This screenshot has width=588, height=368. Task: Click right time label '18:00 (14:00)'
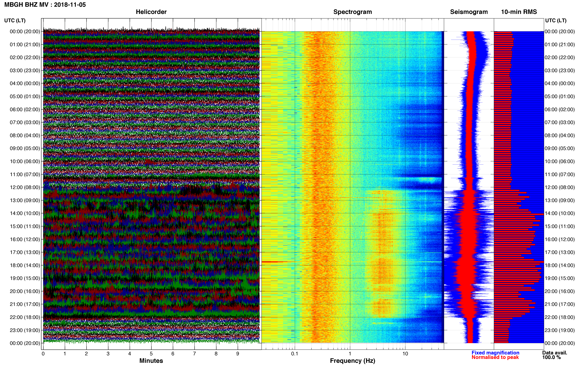point(560,265)
